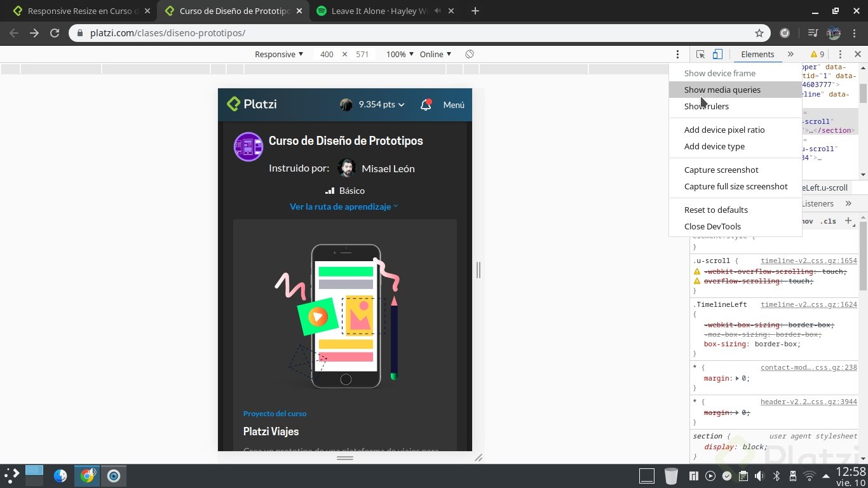Select Capture screenshot from the menu
This screenshot has width=868, height=488.
[x=721, y=170]
